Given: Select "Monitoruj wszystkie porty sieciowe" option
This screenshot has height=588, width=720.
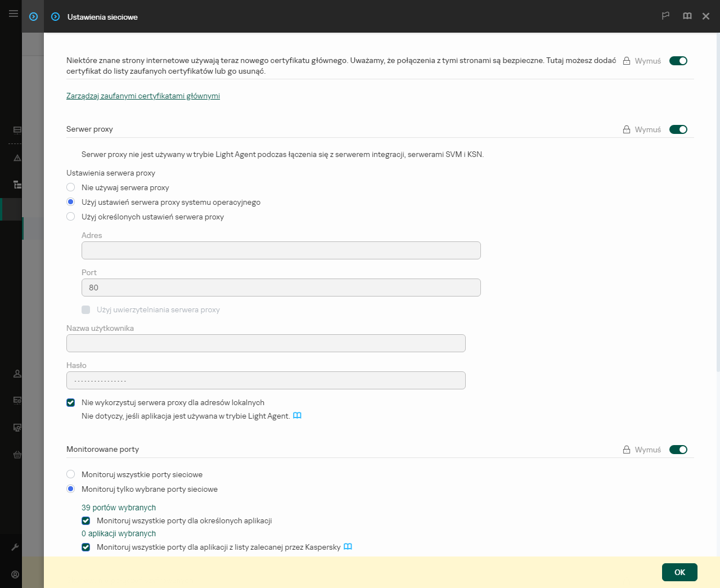Looking at the screenshot, I should [x=71, y=474].
